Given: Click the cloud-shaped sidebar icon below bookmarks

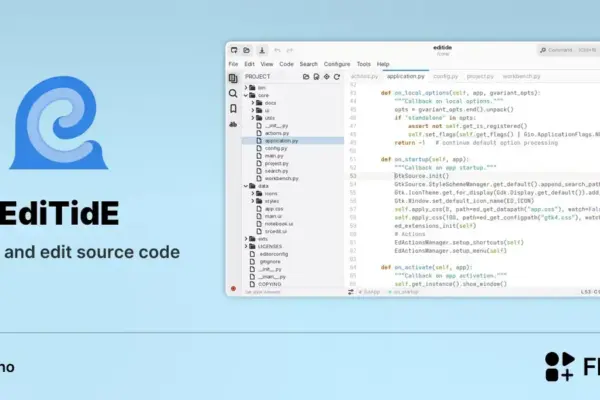Looking at the screenshot, I should point(233,124).
